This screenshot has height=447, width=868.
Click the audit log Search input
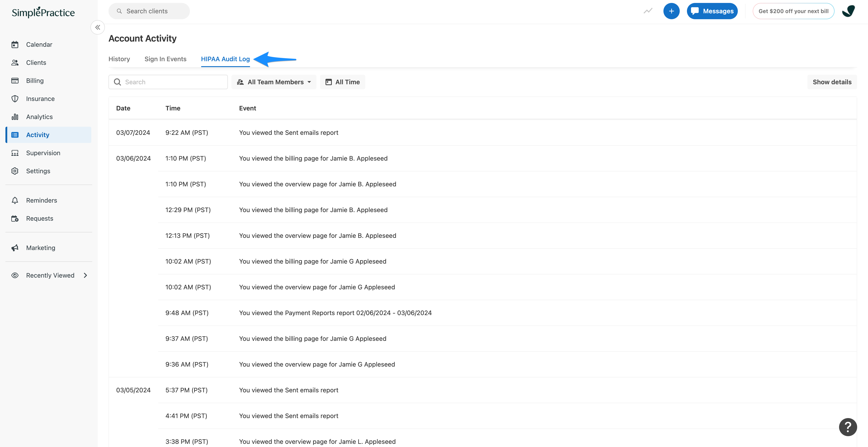click(168, 82)
